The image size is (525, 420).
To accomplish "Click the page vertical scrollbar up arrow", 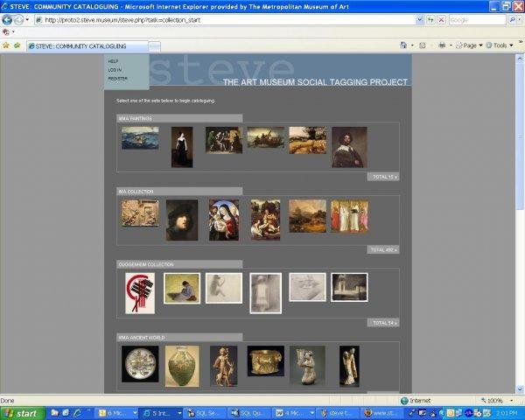I will coord(520,59).
